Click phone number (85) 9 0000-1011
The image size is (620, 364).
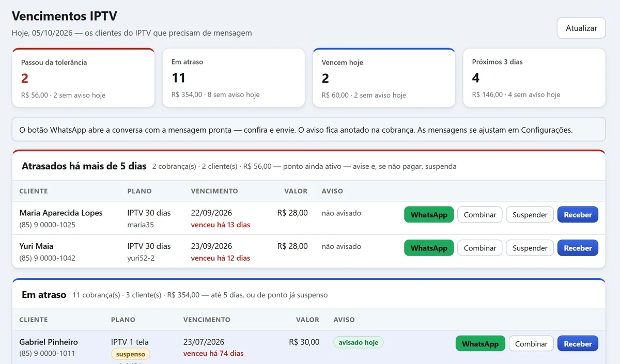click(x=48, y=354)
